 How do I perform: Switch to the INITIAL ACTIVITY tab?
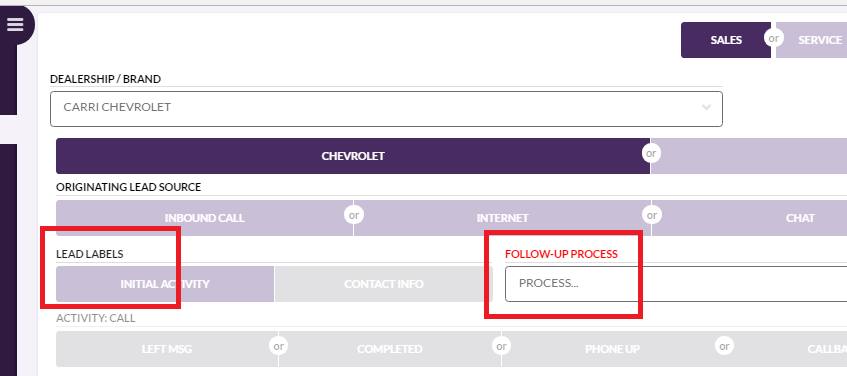[165, 284]
